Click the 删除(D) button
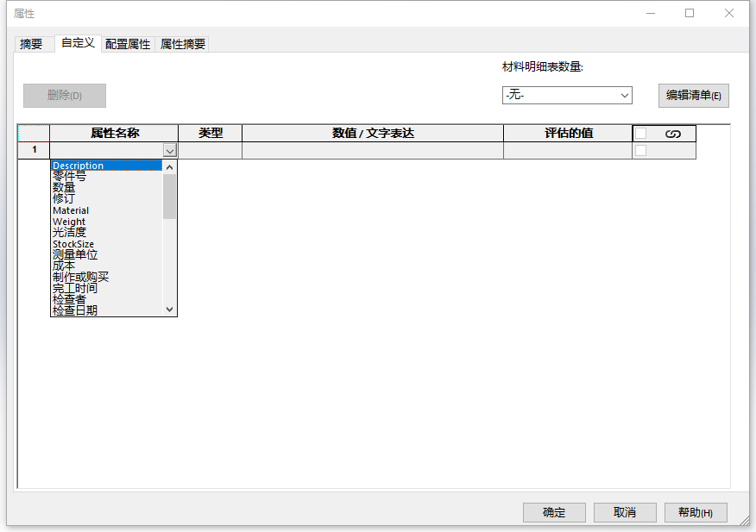The height and width of the screenshot is (532, 756). [65, 96]
